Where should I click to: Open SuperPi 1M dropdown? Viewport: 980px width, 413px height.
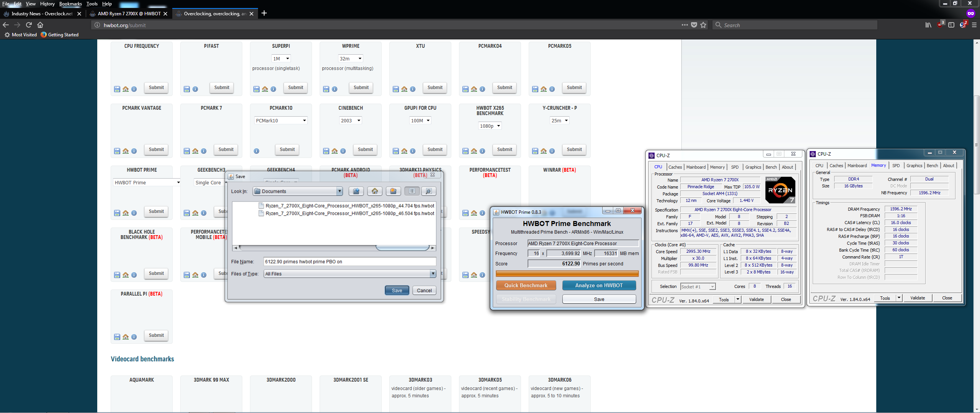pos(281,59)
